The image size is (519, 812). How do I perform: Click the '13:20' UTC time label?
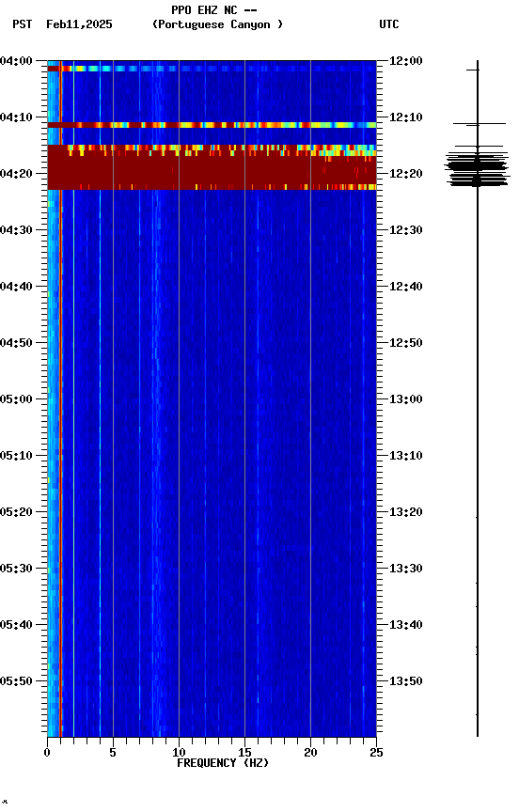pyautogui.click(x=406, y=513)
